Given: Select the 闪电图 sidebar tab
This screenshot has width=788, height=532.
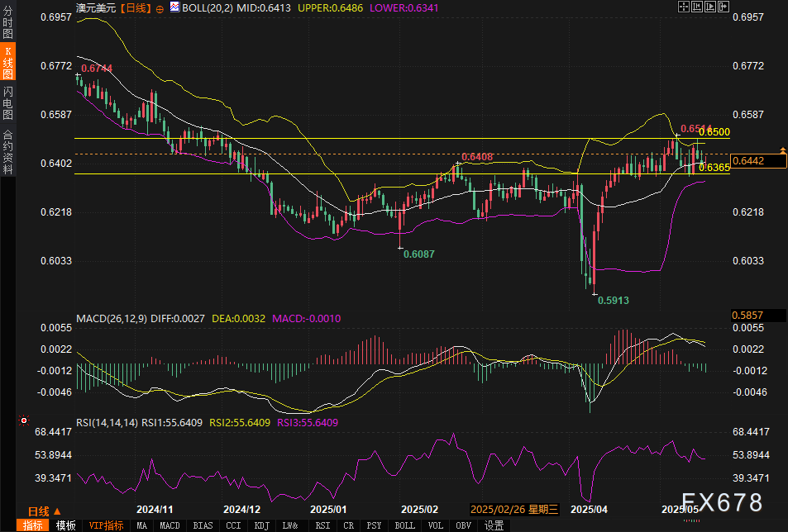Looking at the screenshot, I should tap(7, 103).
